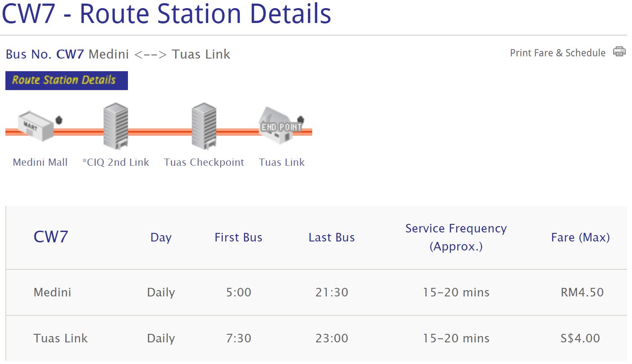The height and width of the screenshot is (364, 632).
Task: Click the RM4.50 fare value
Action: [x=582, y=292]
